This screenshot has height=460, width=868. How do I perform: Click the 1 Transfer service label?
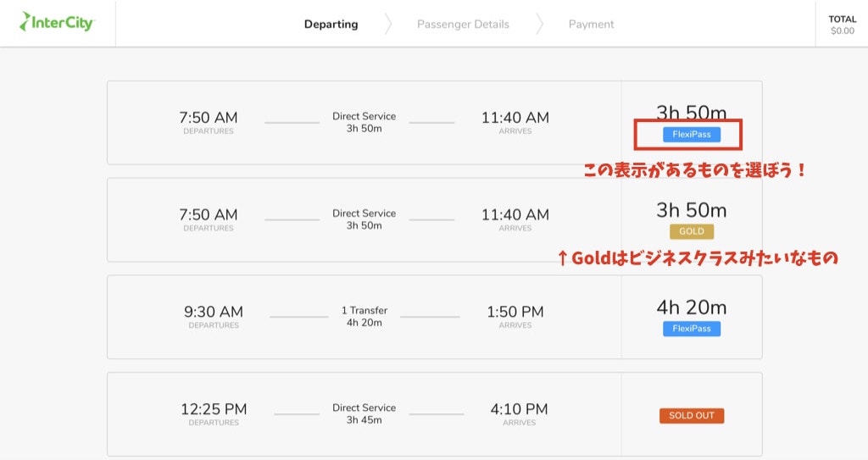[x=364, y=311]
